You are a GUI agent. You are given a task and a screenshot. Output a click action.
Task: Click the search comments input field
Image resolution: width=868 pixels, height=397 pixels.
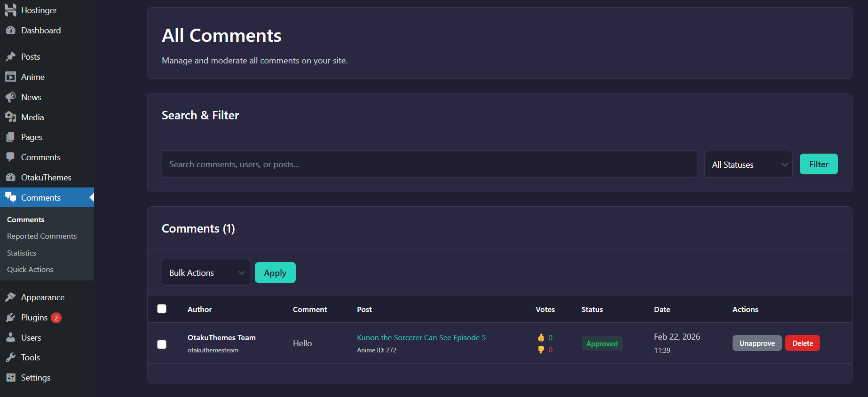(x=429, y=164)
